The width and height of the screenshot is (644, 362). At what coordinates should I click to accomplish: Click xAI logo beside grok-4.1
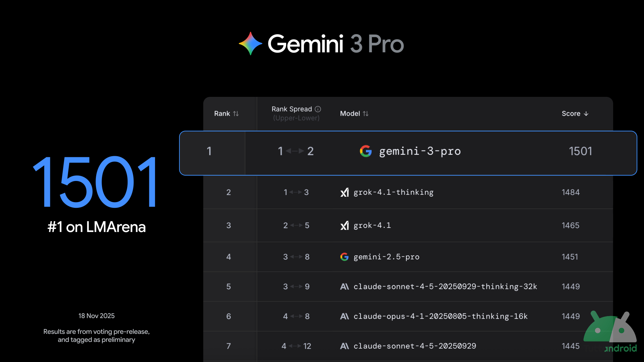coord(344,226)
